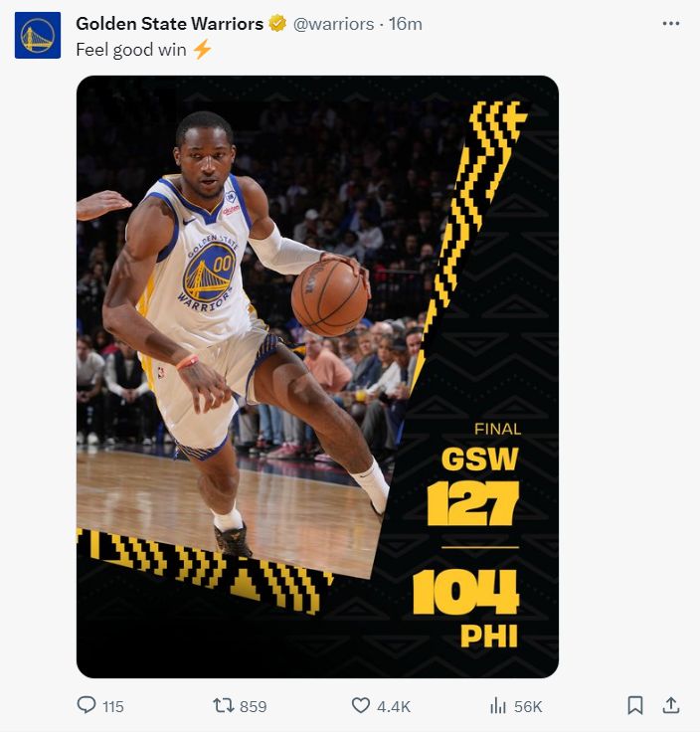Click the gold verified badge

tap(278, 23)
